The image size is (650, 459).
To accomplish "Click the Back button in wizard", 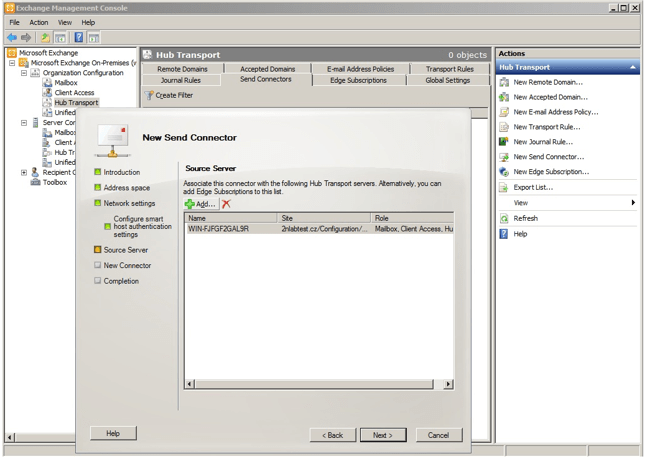I will pos(333,435).
